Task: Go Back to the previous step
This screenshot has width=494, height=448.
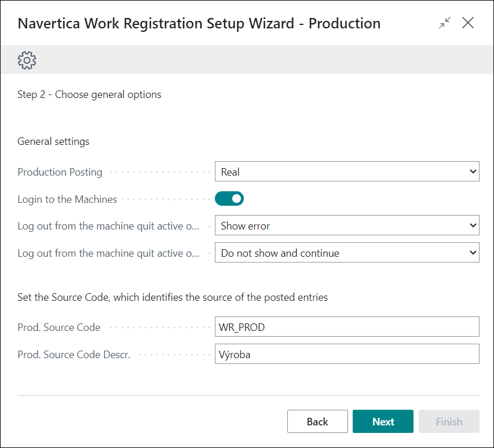Action: click(317, 421)
